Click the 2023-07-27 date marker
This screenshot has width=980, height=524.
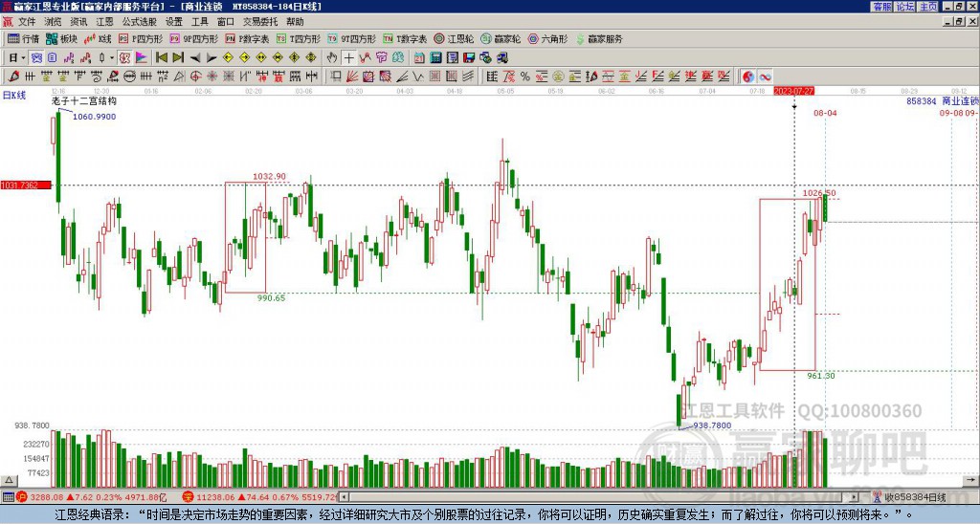pyautogui.click(x=793, y=91)
